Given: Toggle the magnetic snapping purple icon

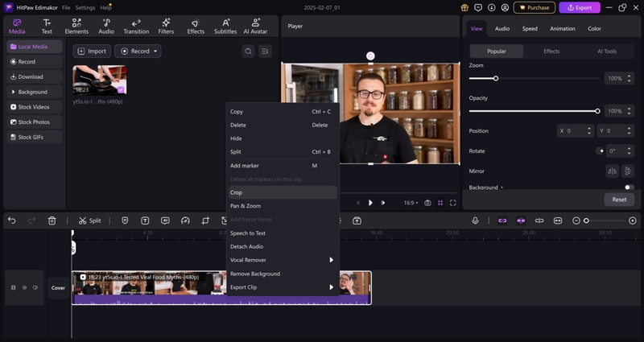Looking at the screenshot, I should click(521, 220).
